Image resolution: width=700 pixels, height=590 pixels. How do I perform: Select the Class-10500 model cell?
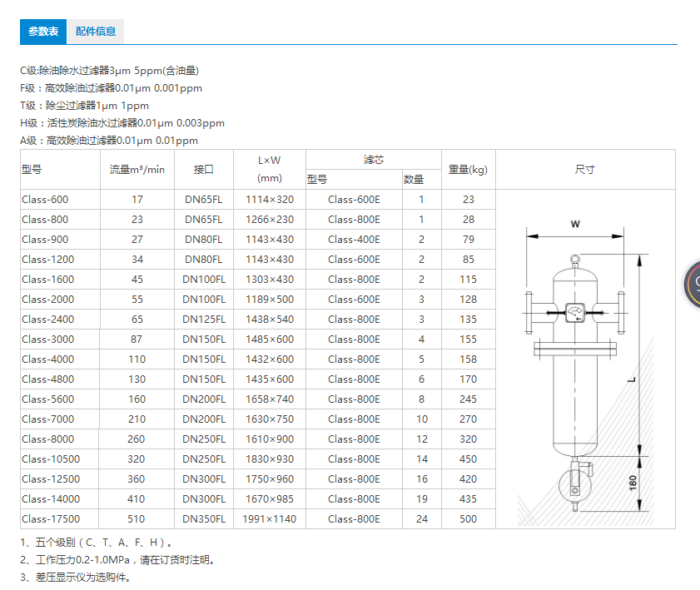coord(59,459)
